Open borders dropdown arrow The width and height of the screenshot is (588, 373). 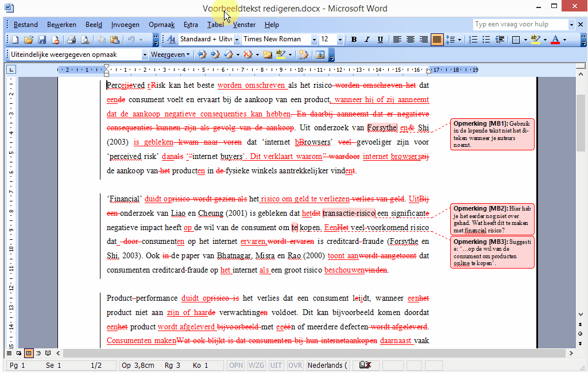(x=525, y=40)
